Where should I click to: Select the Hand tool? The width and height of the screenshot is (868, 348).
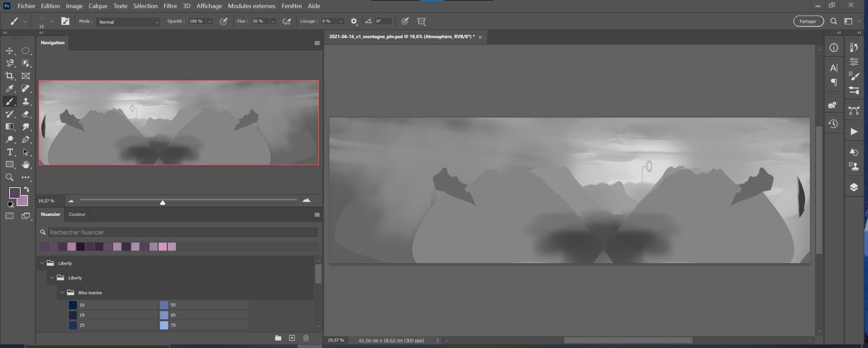coord(25,165)
